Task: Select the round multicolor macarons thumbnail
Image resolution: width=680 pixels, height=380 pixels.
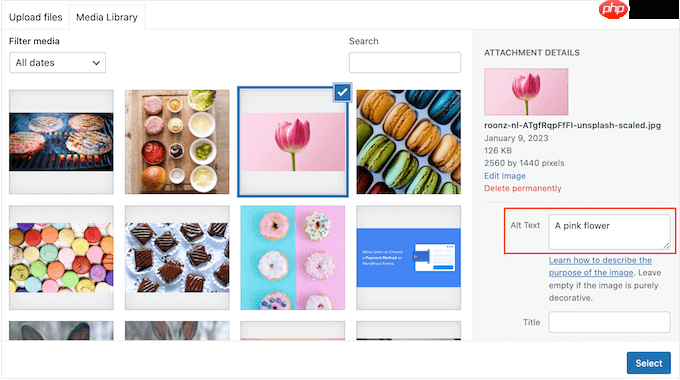Action: (61, 258)
